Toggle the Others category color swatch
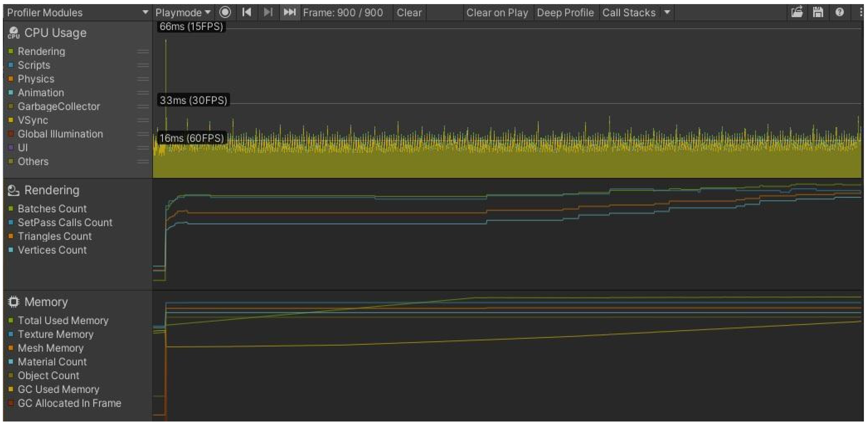This screenshot has height=426, width=868. [x=11, y=161]
